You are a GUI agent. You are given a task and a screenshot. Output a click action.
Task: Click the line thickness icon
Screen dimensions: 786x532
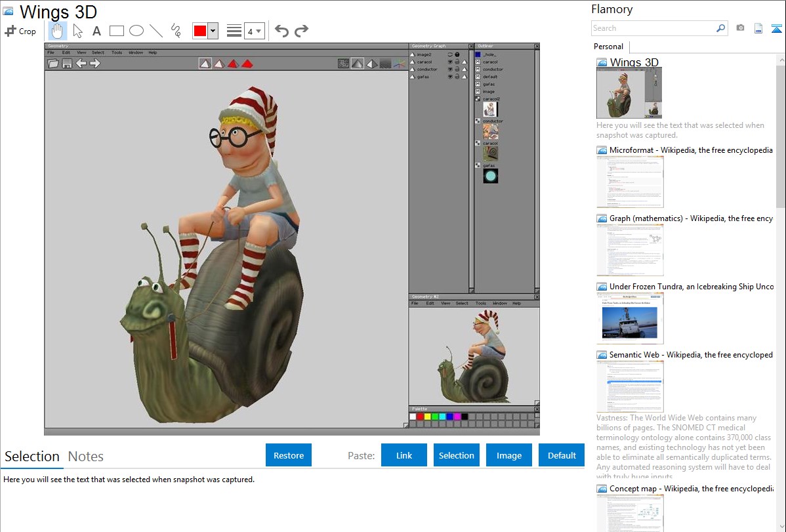[x=234, y=31]
